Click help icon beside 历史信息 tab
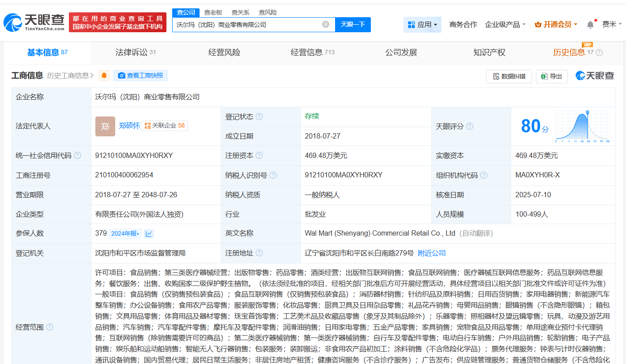The width and height of the screenshot is (626, 364). coord(599,53)
